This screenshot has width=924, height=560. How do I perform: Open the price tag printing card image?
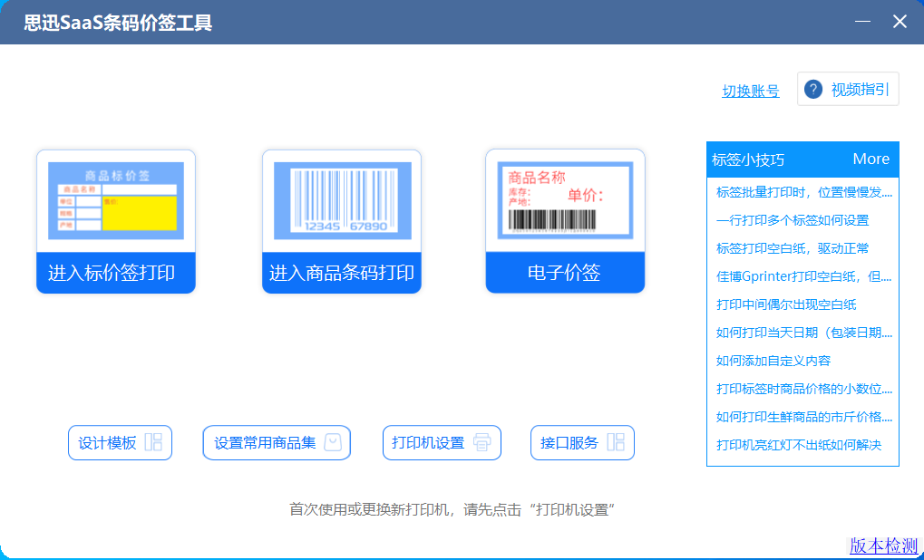coord(116,201)
